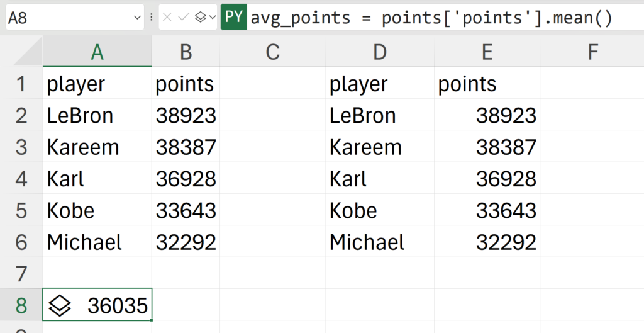Select row 7 header
This screenshot has width=644, height=333.
click(x=21, y=274)
